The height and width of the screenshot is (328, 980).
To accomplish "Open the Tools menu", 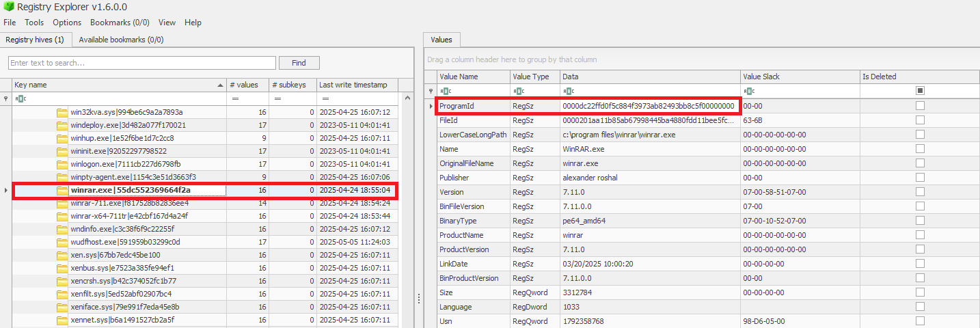I will (34, 23).
